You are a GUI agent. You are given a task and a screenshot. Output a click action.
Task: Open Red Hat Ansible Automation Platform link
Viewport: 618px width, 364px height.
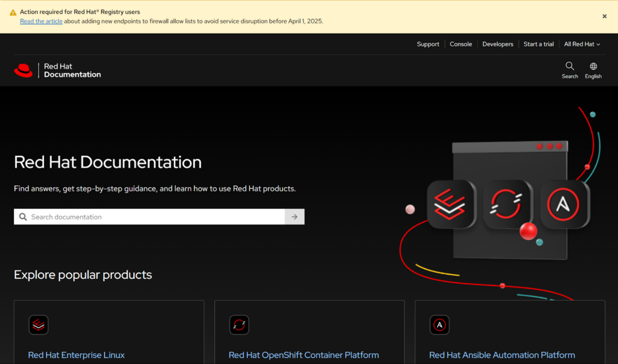click(502, 355)
